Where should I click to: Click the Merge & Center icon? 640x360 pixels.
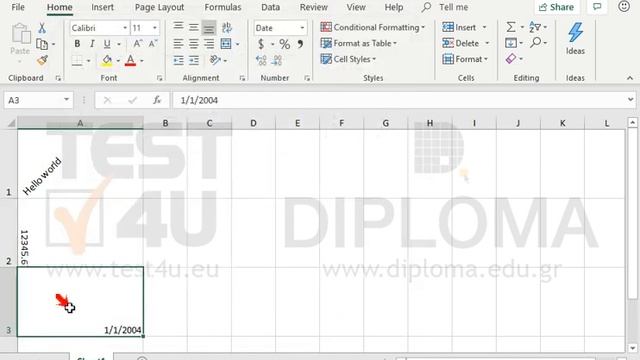[226, 44]
